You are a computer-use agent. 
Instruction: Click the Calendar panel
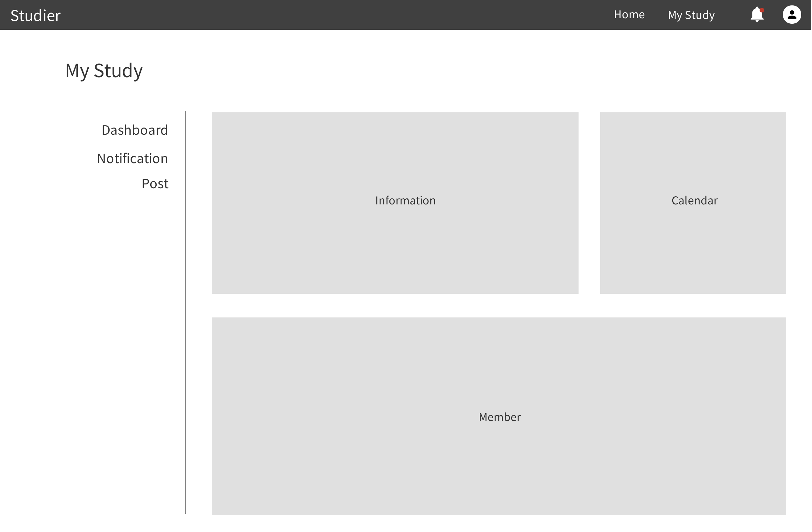tap(693, 203)
